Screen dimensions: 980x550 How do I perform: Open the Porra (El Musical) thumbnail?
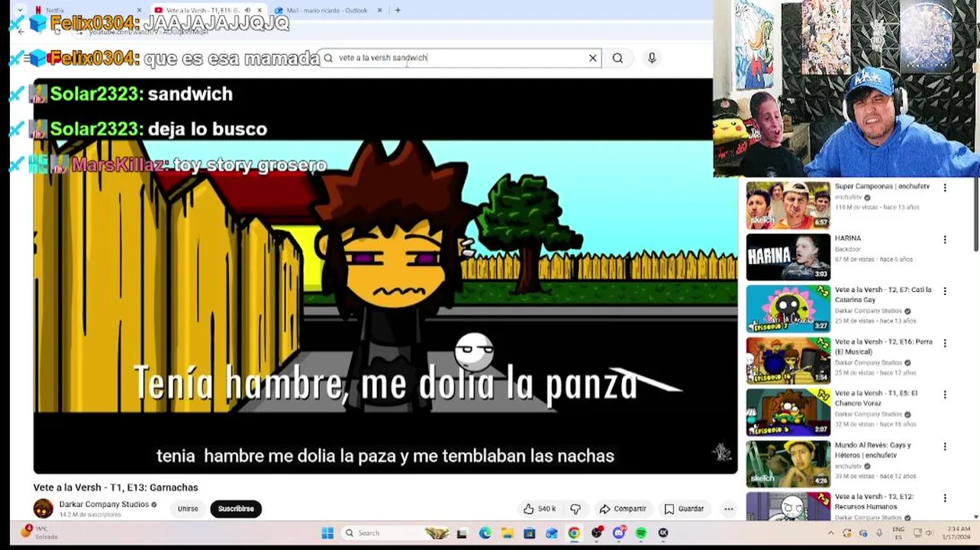[788, 361]
